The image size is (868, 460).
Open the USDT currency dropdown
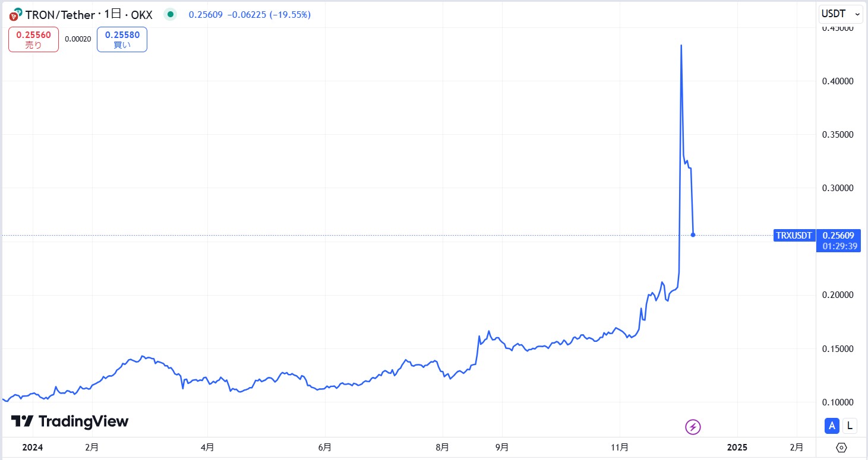pos(840,13)
